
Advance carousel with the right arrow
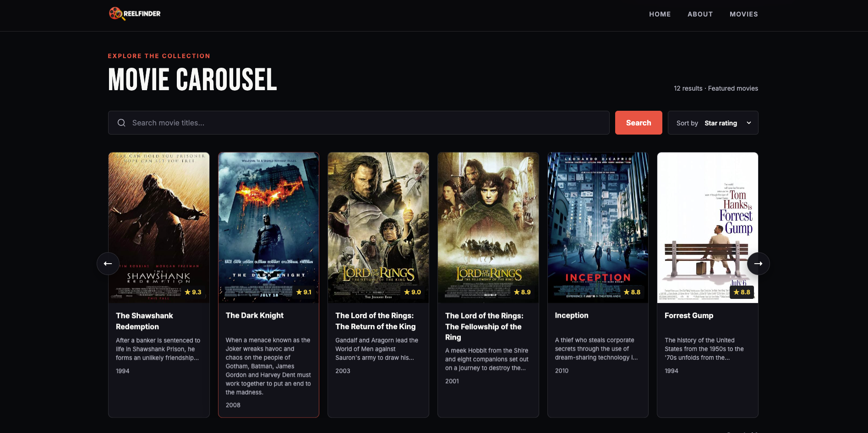click(x=758, y=264)
